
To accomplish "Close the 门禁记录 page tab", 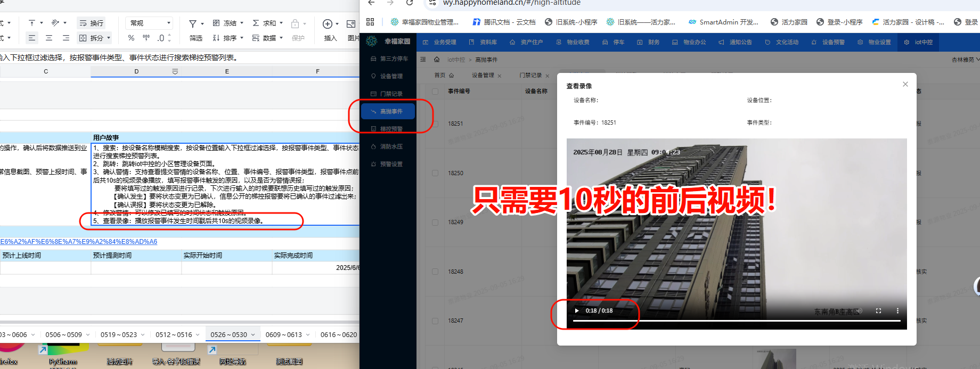I will [547, 76].
